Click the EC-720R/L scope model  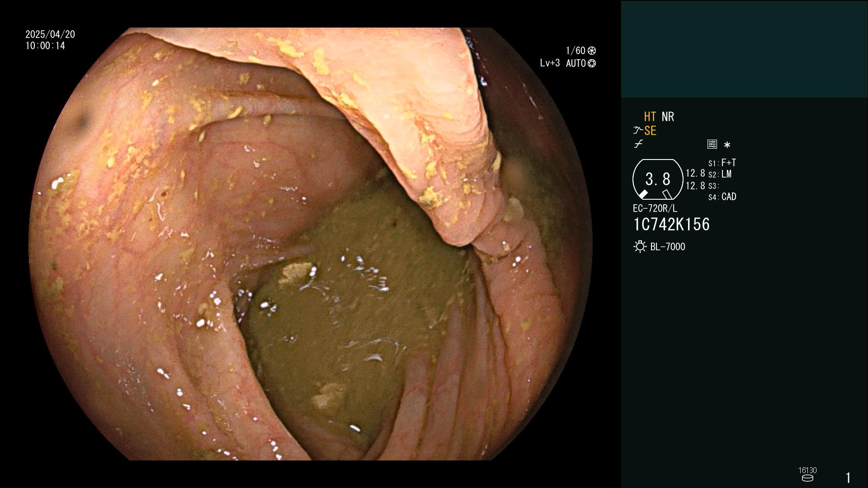point(655,208)
